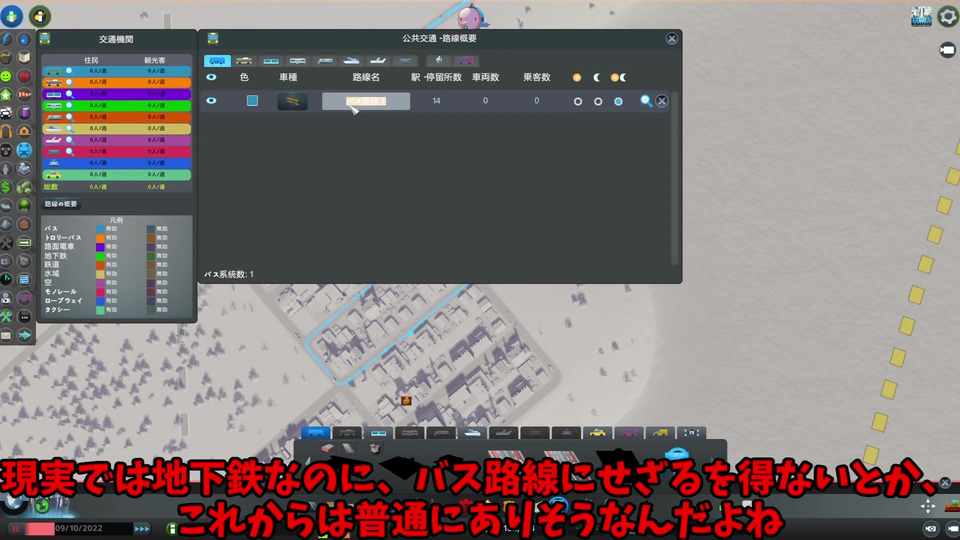
Task: Open the green house residential info view
Action: pos(6,95)
